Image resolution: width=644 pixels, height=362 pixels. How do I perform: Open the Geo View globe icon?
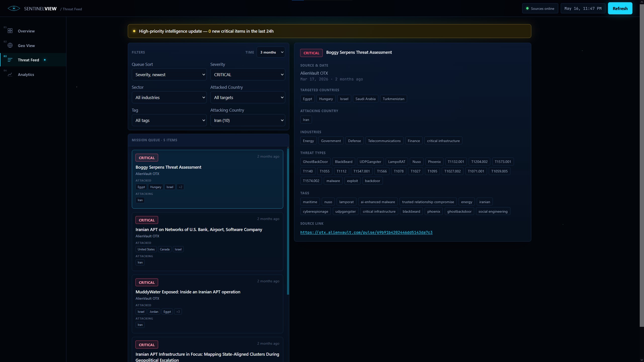tap(10, 45)
